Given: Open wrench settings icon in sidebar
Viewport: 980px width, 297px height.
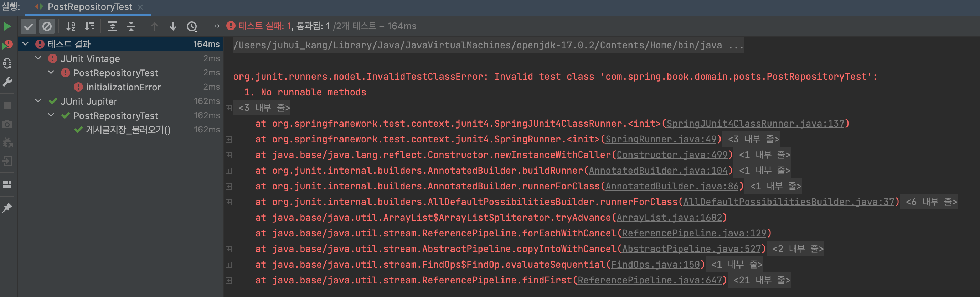Looking at the screenshot, I should click(7, 82).
